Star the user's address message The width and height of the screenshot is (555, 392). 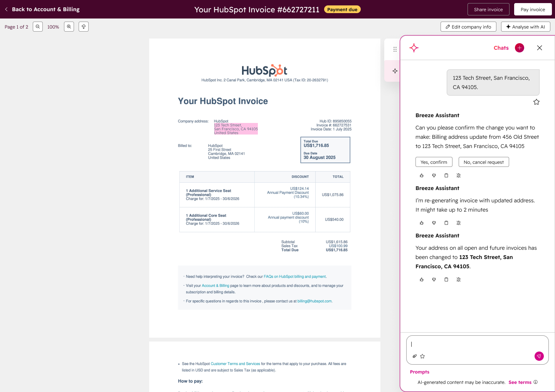[536, 102]
